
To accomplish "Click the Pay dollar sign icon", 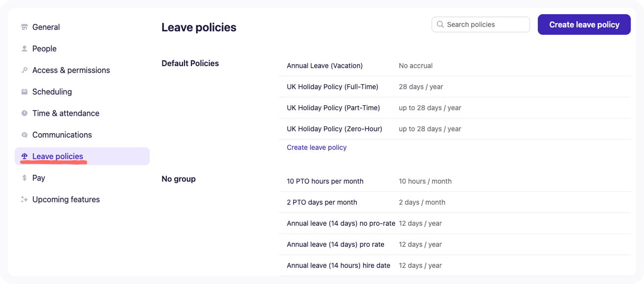I will point(24,178).
